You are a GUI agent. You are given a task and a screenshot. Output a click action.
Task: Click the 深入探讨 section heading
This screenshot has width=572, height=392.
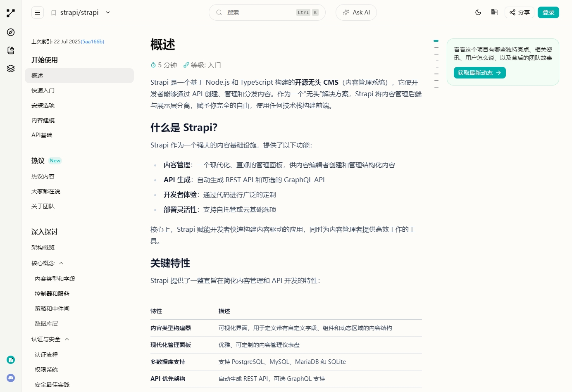click(45, 232)
